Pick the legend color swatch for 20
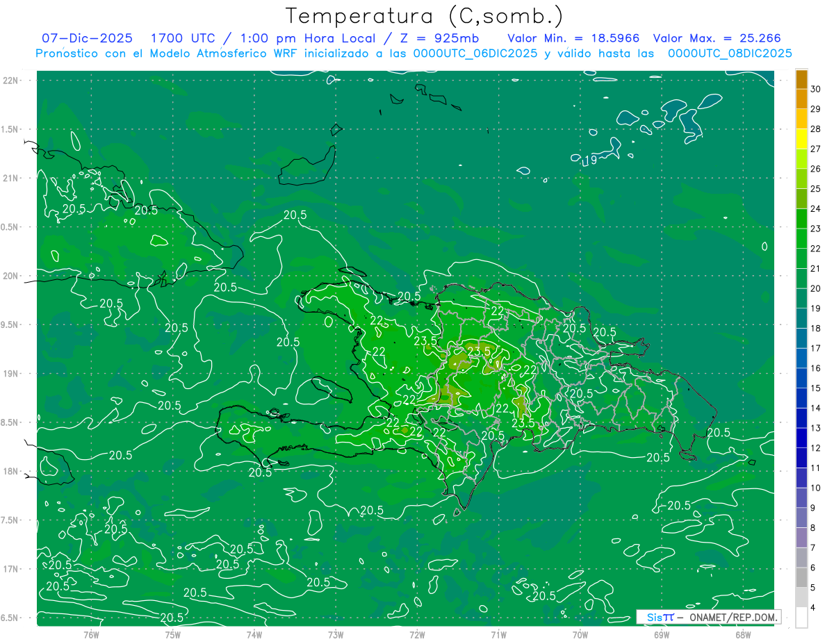 [801, 279]
